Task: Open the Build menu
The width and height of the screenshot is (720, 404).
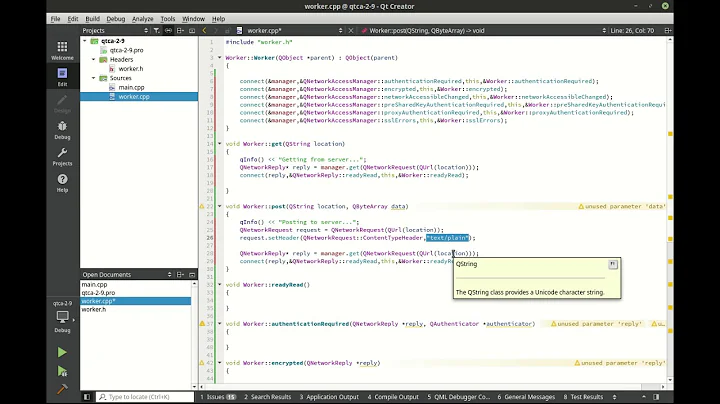Action: [92, 19]
